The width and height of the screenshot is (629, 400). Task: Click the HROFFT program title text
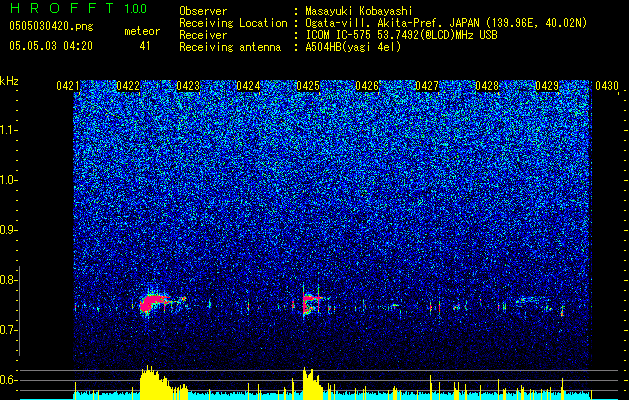62,8
